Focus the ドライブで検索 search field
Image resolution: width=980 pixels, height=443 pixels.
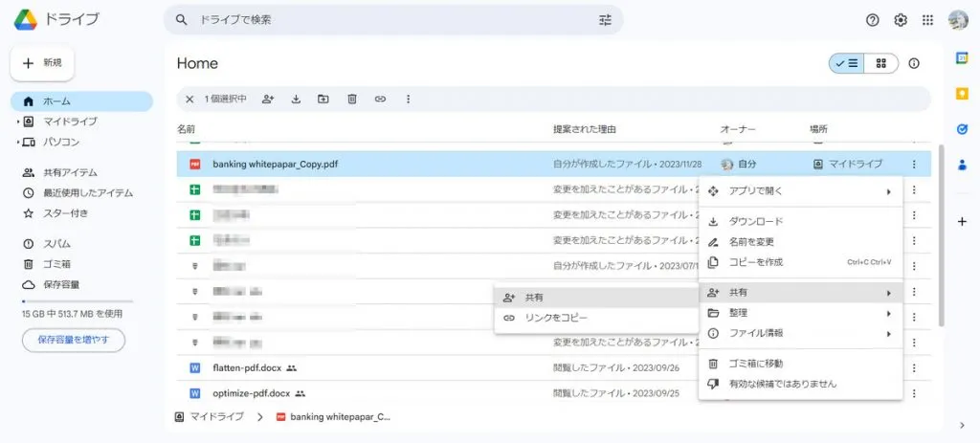point(393,20)
